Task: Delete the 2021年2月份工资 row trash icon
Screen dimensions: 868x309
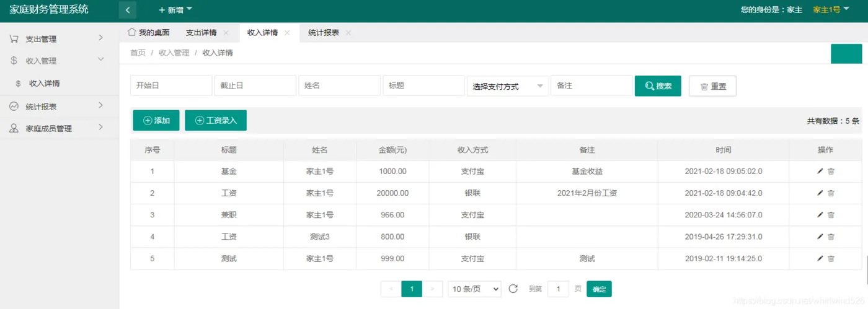Action: pos(831,193)
